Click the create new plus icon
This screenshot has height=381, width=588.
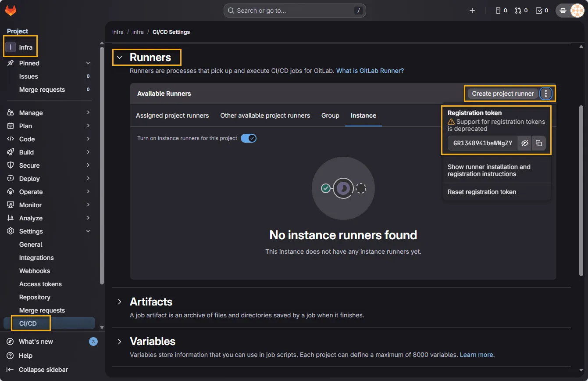472,11
